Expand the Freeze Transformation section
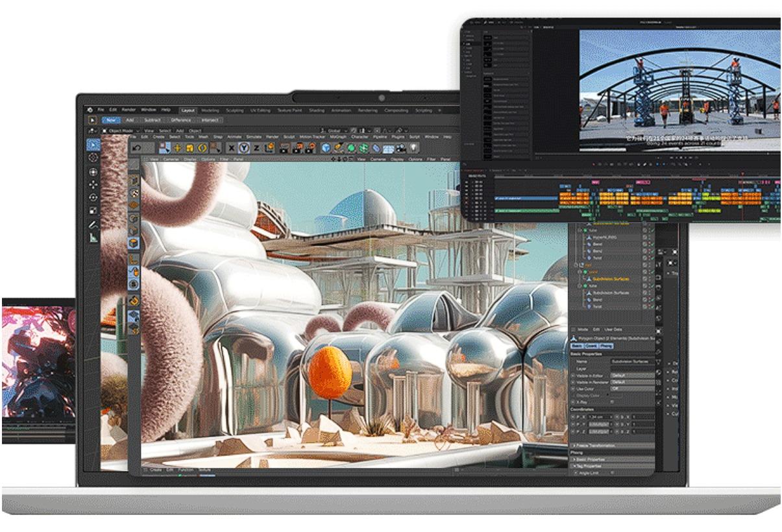The height and width of the screenshot is (532, 782). click(x=611, y=446)
